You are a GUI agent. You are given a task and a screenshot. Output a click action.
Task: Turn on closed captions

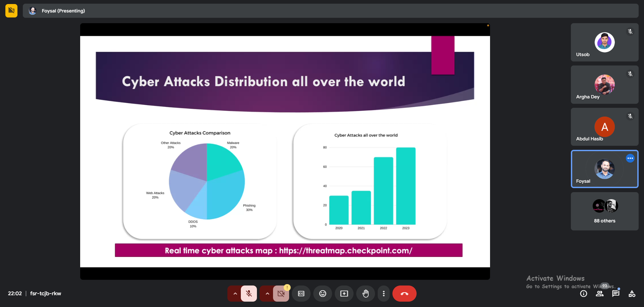point(301,294)
